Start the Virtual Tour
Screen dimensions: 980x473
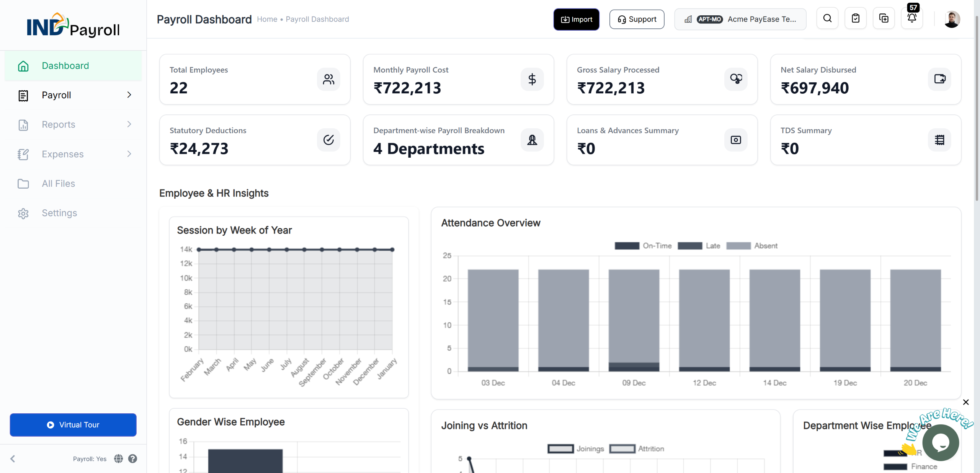coord(73,425)
